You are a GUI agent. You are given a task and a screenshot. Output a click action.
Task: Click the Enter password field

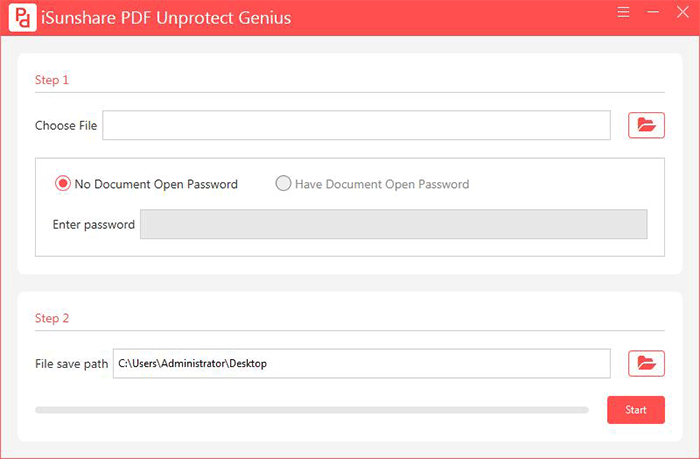coord(393,224)
